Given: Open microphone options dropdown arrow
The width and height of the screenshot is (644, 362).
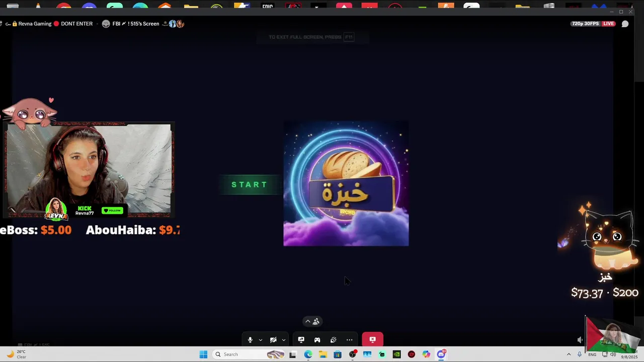Looking at the screenshot, I should [260, 340].
